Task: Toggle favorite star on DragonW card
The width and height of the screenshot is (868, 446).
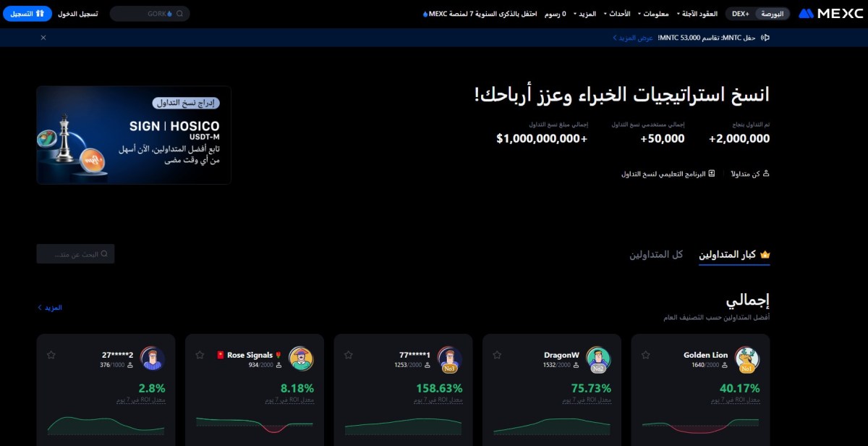Action: [497, 355]
